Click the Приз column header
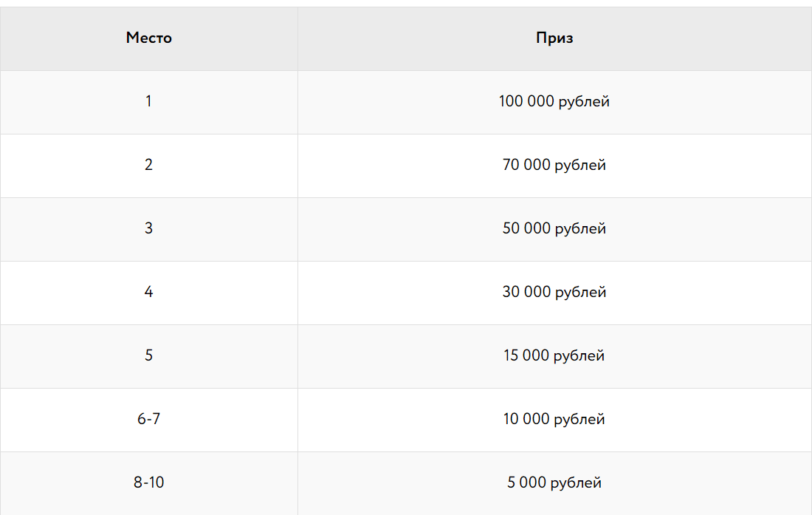Screen dimensions: 812x515 coord(554,38)
